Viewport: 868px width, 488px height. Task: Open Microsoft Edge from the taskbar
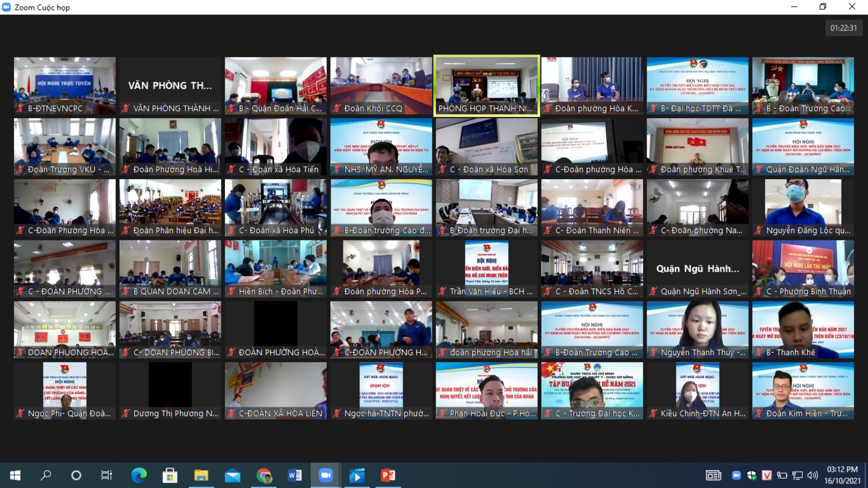pyautogui.click(x=139, y=475)
